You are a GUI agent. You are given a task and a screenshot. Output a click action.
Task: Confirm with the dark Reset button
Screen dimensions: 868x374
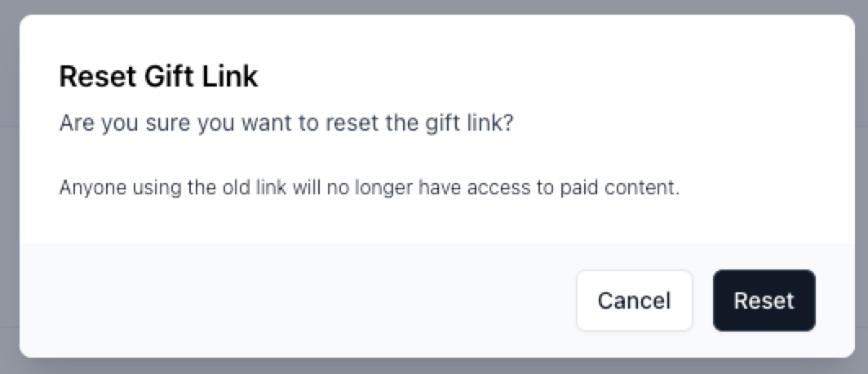[764, 301]
